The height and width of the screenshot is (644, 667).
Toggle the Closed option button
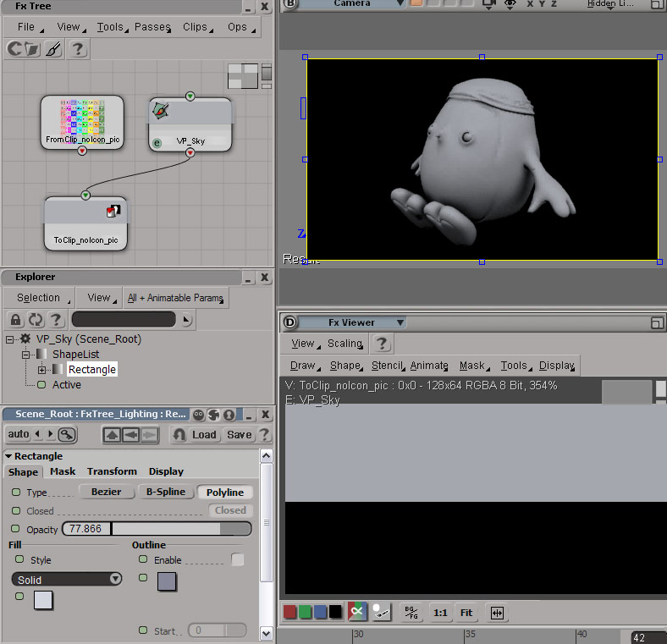(x=230, y=510)
